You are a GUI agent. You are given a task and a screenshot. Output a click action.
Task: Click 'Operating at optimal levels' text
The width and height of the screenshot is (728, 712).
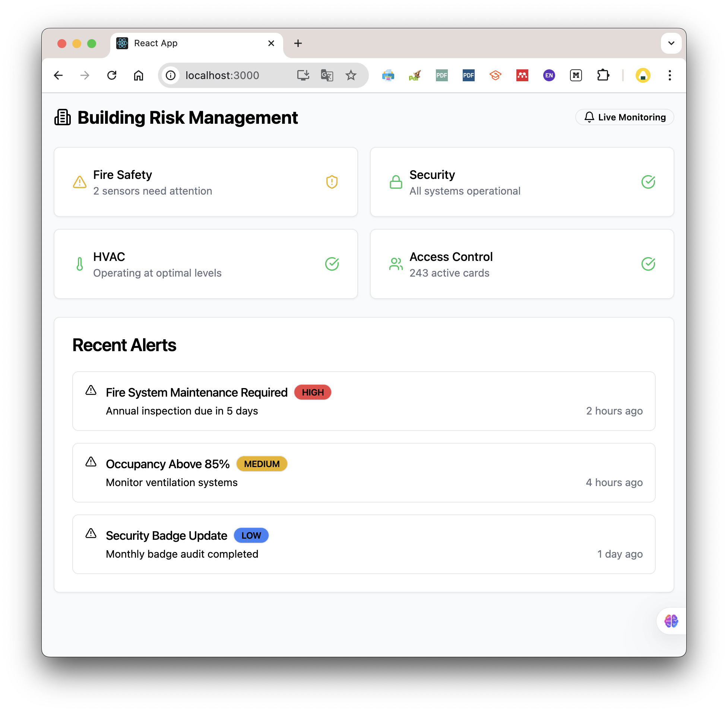coord(157,273)
